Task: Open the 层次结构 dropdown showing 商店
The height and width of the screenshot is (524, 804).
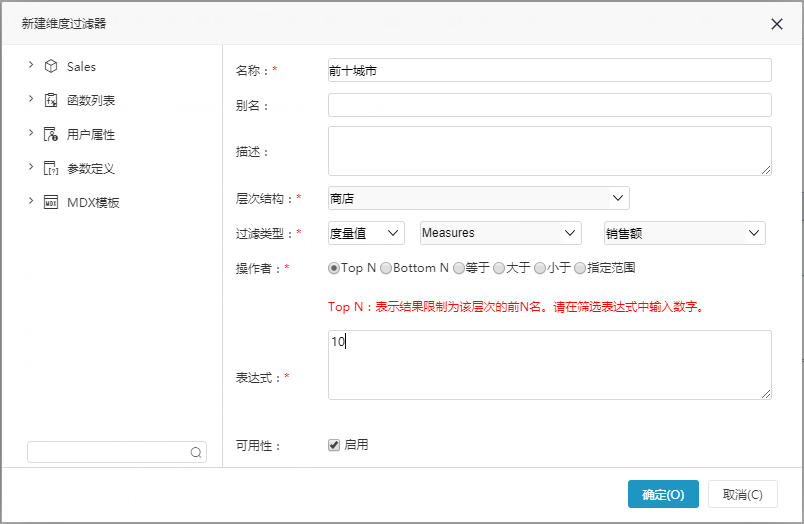Action: point(478,198)
